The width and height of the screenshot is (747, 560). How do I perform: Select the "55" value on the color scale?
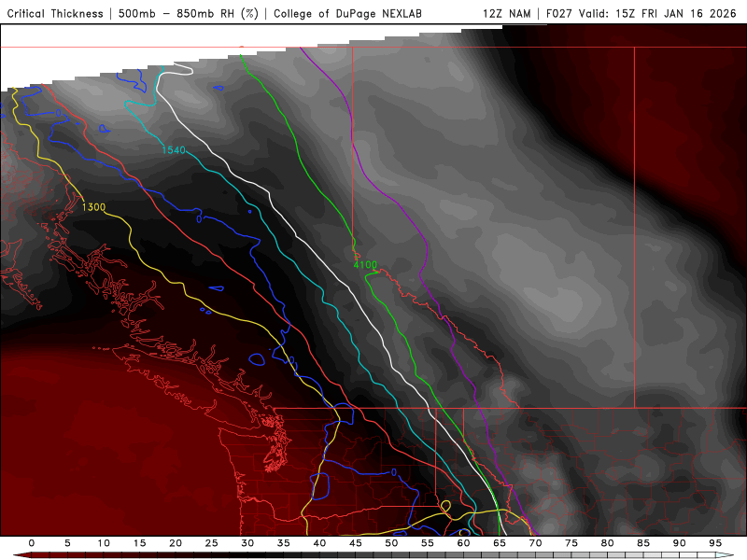[428, 543]
